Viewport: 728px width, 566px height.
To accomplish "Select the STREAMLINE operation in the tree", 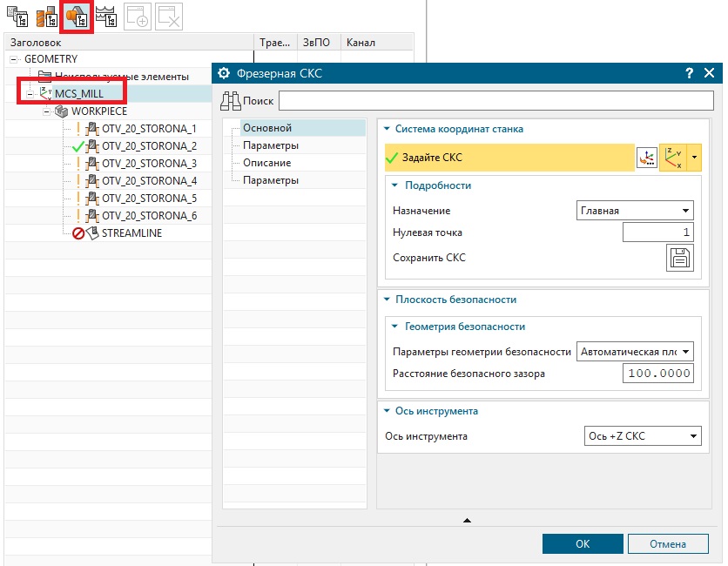I will tap(131, 233).
